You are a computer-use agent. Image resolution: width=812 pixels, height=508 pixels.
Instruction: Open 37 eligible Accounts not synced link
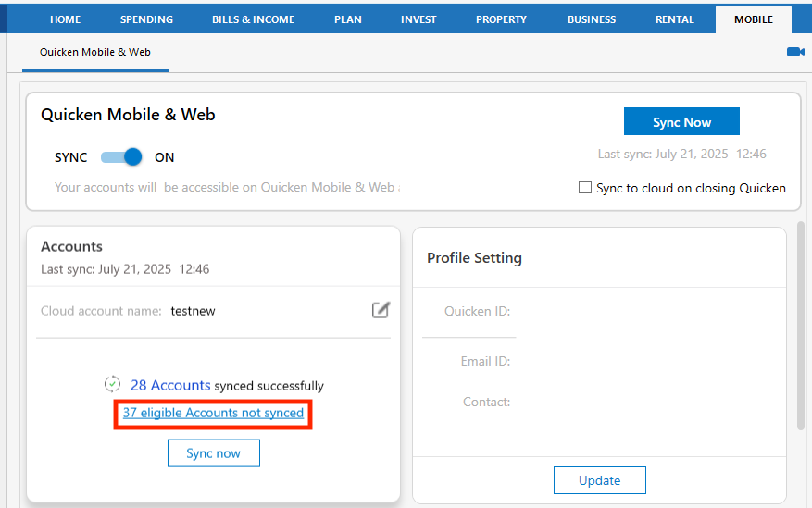tap(213, 413)
